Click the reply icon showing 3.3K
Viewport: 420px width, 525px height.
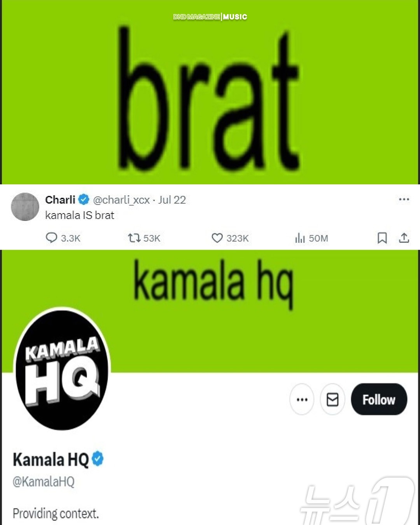click(51, 238)
